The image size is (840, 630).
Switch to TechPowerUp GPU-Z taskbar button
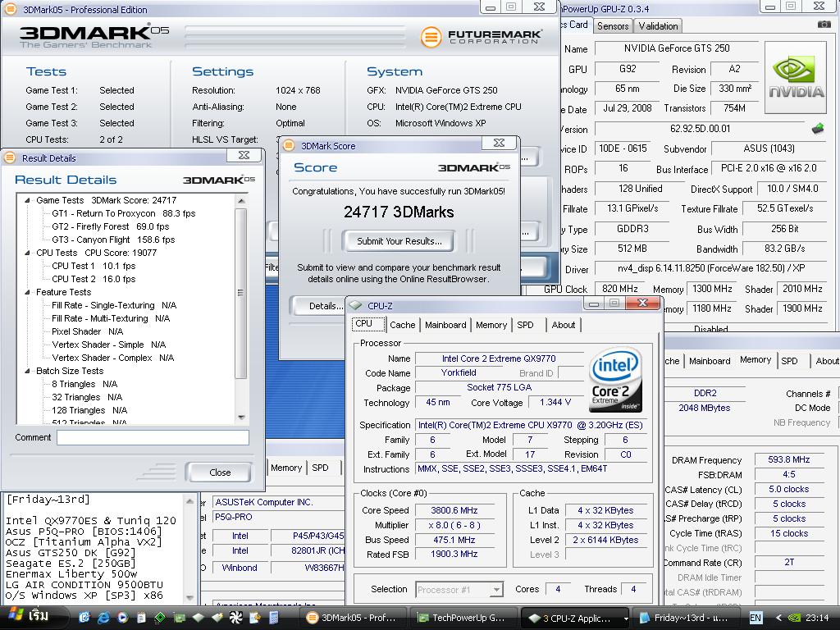463,618
